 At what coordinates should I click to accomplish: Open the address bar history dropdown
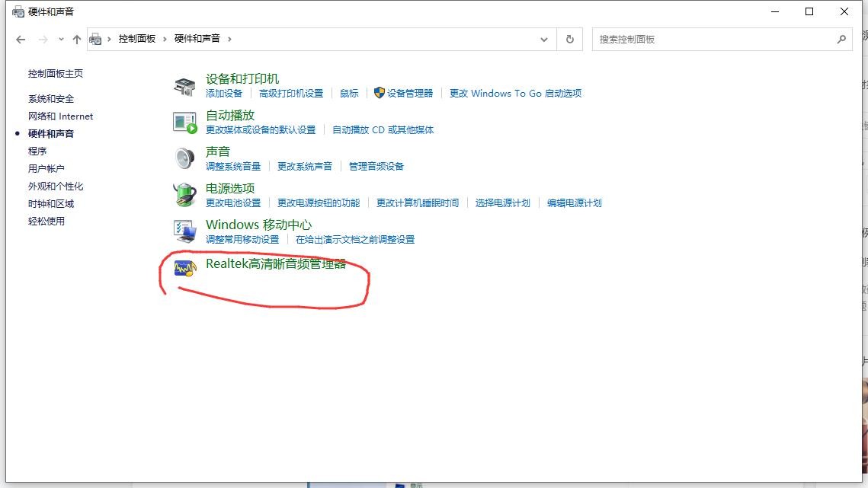coord(543,39)
